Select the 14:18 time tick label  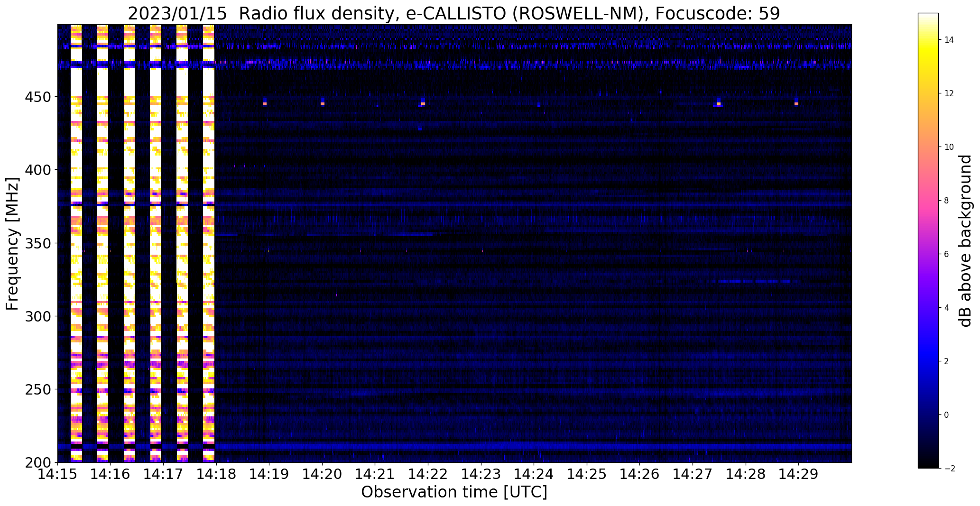216,474
